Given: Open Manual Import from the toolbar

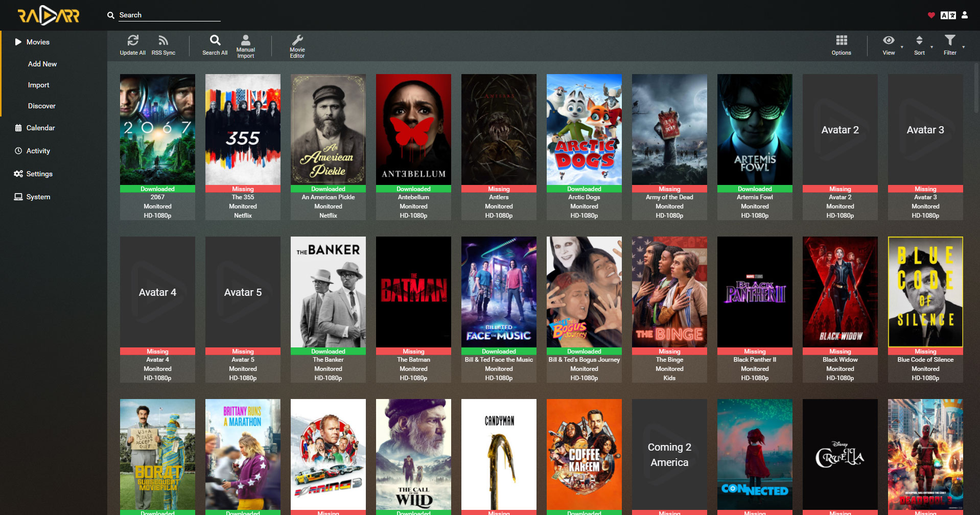Looking at the screenshot, I should click(246, 41).
